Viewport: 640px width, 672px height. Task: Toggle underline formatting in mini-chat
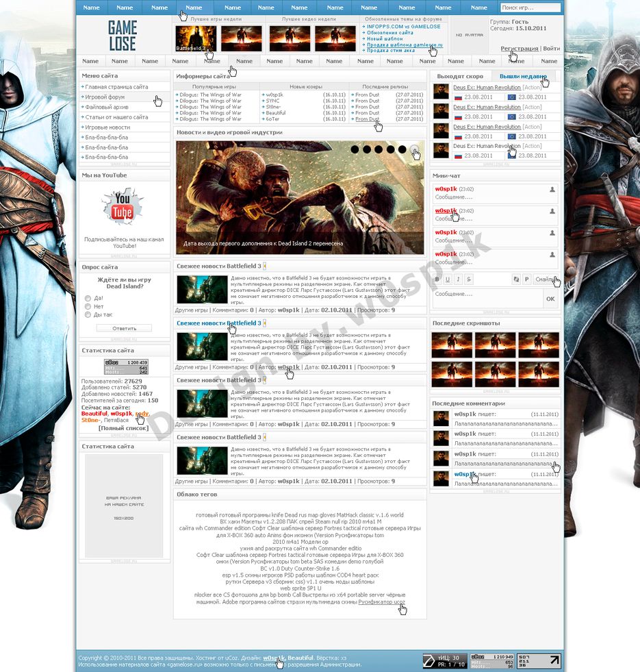click(x=448, y=279)
